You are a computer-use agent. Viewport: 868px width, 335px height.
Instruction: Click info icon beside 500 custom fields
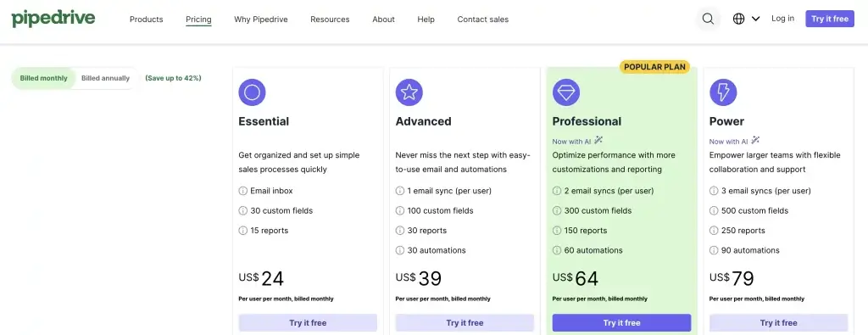pos(714,211)
